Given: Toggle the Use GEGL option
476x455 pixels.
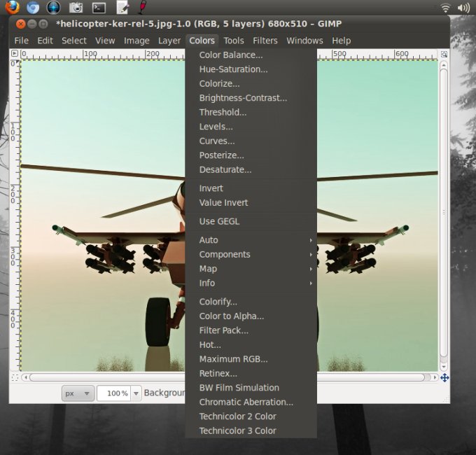Looking at the screenshot, I should (x=218, y=221).
